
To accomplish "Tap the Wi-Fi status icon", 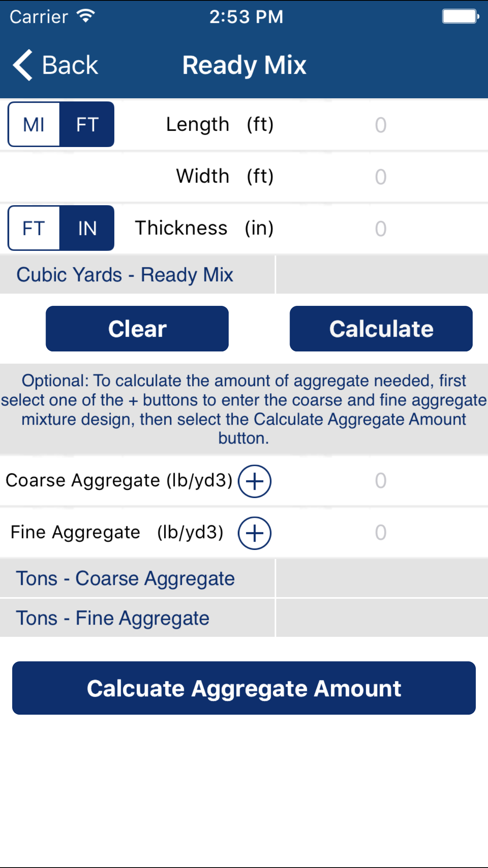I will [x=86, y=17].
